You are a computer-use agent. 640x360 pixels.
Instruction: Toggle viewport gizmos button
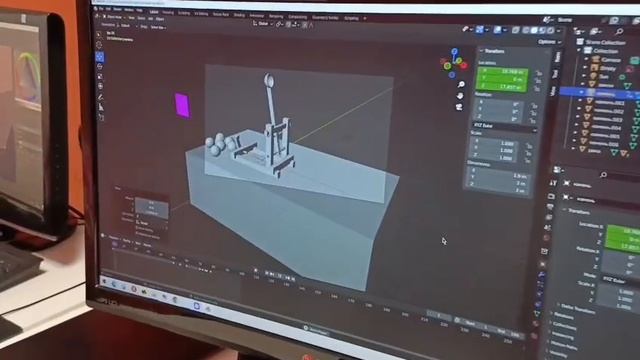[x=480, y=29]
